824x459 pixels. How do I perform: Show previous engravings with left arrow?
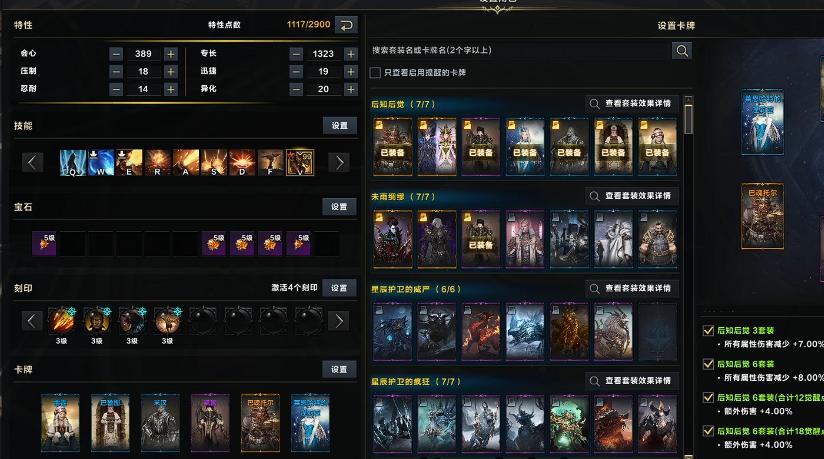(32, 321)
